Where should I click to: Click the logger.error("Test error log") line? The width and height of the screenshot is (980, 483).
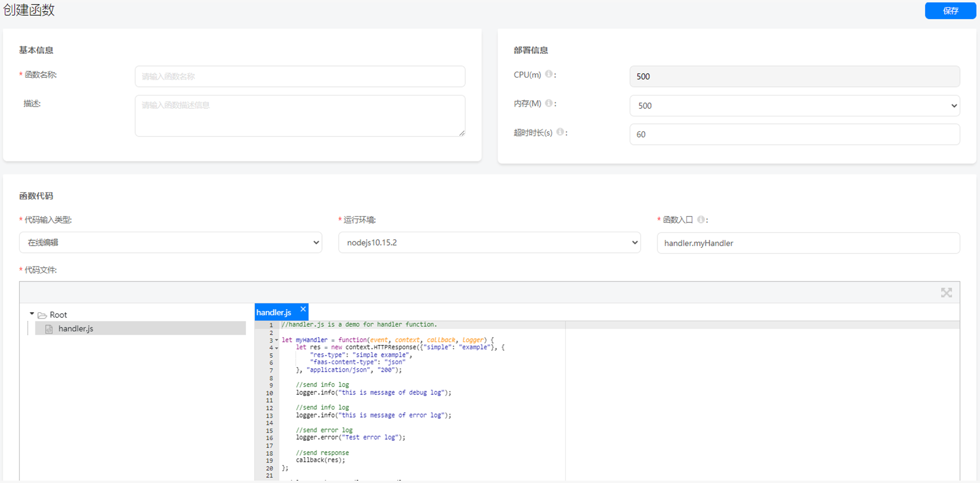click(350, 438)
